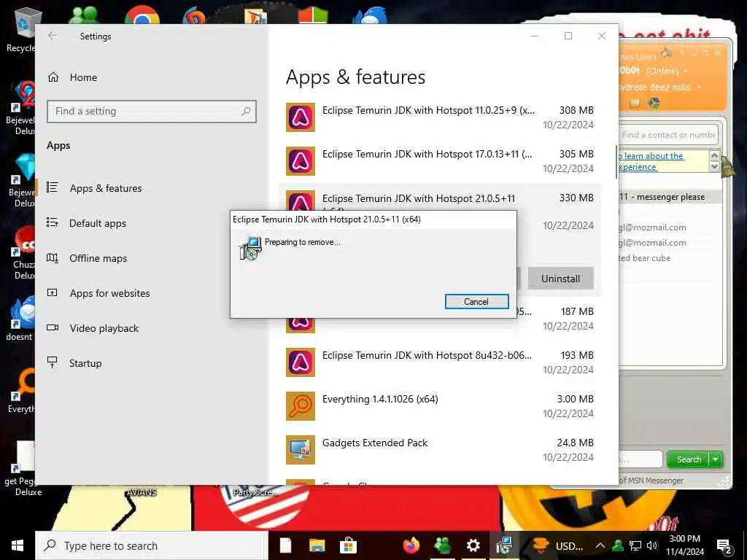Open the Online status dropdown in Messenger
Screen dimensions: 747x560
tap(686, 71)
